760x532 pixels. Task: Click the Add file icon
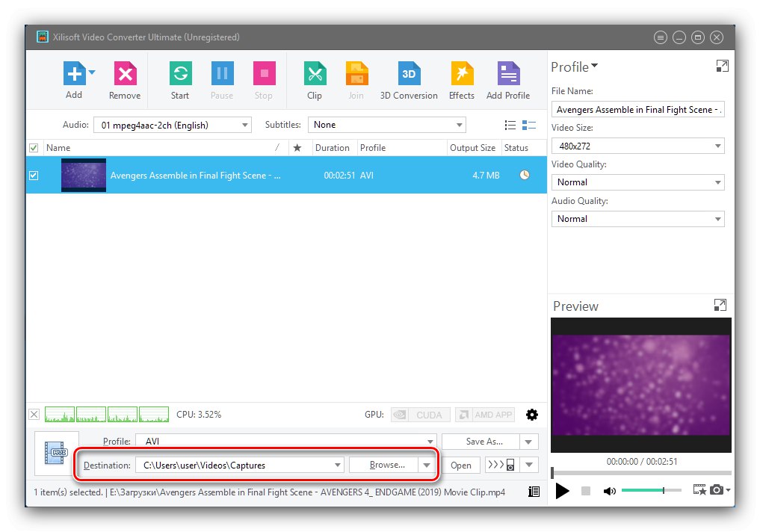pos(74,74)
